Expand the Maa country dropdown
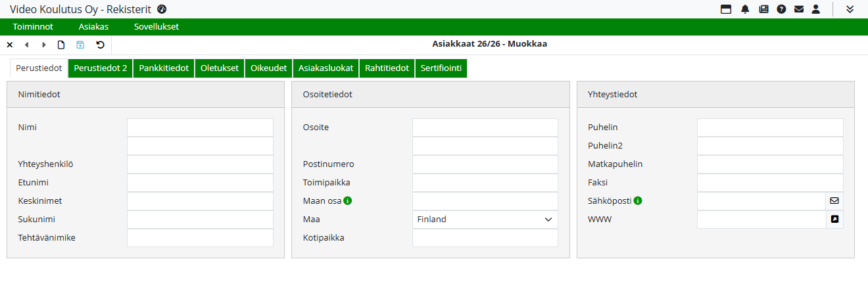Viewport: 868px width, 284px height. [x=485, y=220]
